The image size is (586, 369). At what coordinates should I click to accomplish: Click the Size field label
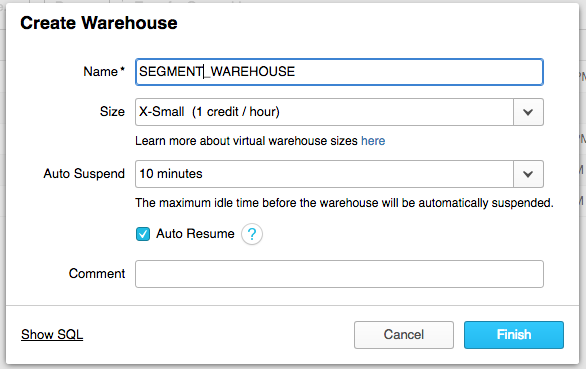[112, 111]
